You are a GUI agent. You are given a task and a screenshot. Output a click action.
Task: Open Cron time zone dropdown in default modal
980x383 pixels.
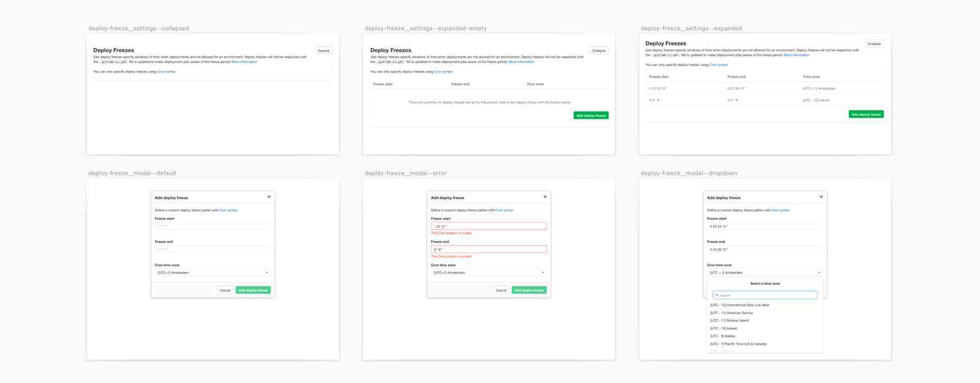213,273
